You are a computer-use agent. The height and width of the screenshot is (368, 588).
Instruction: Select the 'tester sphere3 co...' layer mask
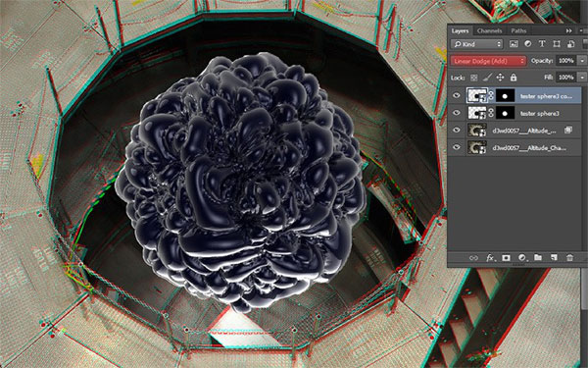505,96
